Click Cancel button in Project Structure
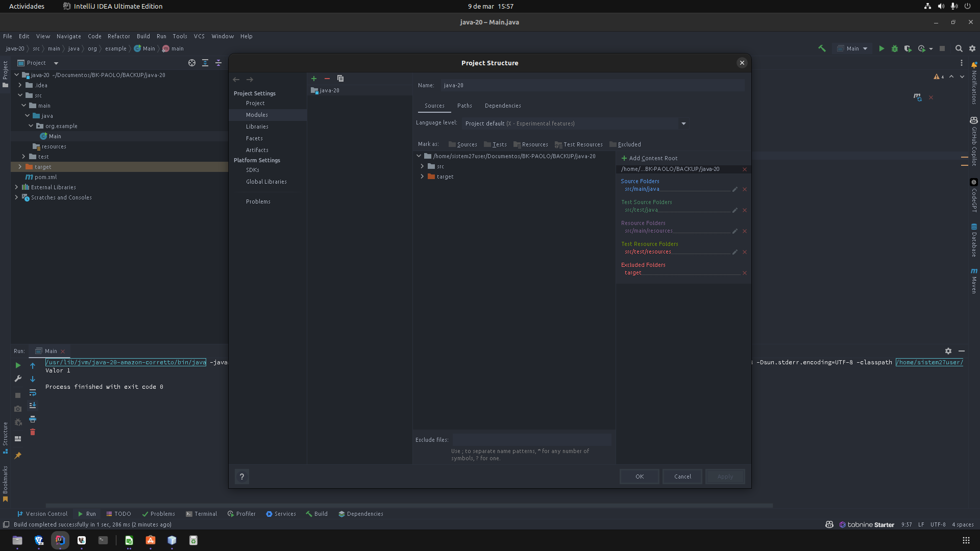The height and width of the screenshot is (551, 980). click(x=682, y=477)
